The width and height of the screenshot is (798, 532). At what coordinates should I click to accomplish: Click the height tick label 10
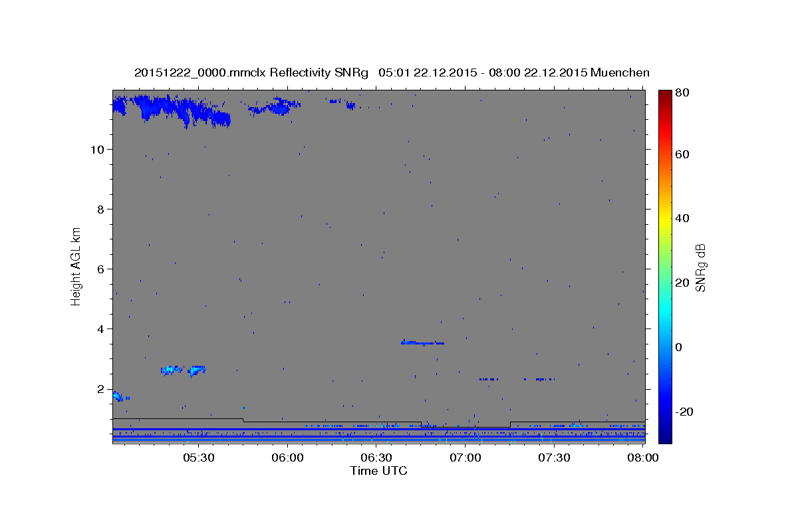click(98, 150)
